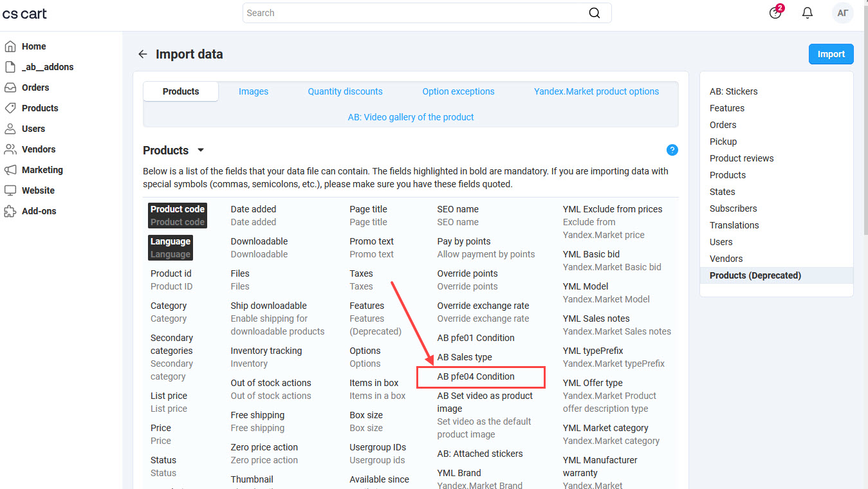Open the notifications bell
The height and width of the screenshot is (489, 868).
click(x=808, y=13)
